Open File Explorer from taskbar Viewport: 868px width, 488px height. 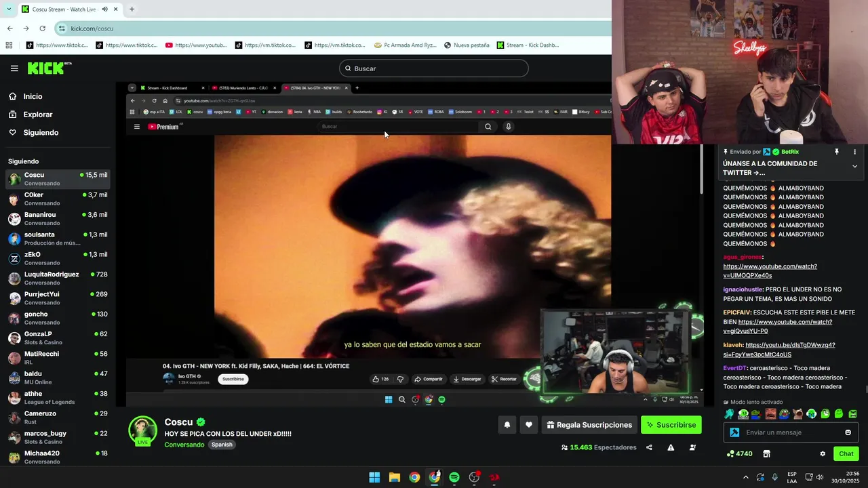(x=394, y=477)
